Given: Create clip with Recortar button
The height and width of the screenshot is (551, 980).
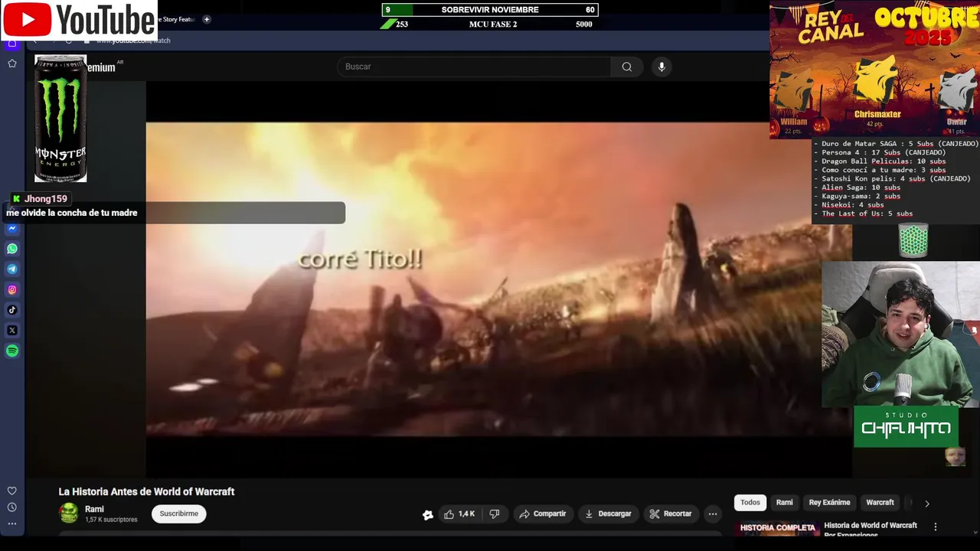Looking at the screenshot, I should pos(671,514).
